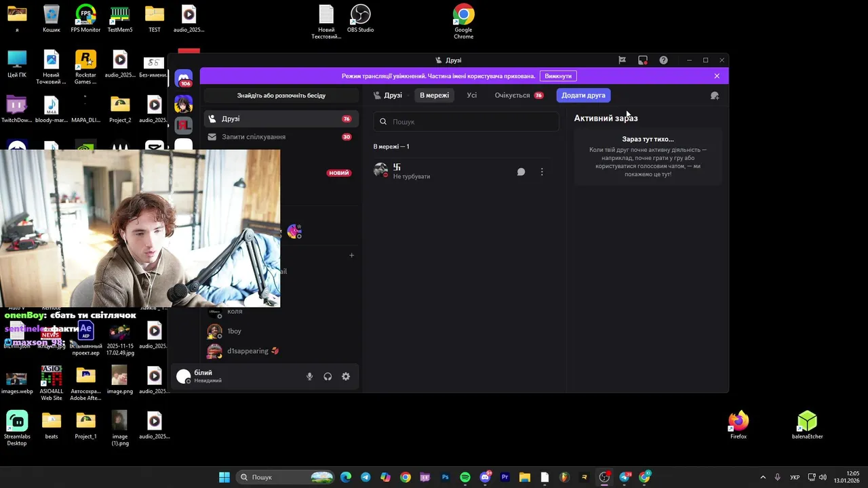Select 'Новий Текстовий' document on desktop
Viewport: 868px width, 488px height.
[326, 22]
